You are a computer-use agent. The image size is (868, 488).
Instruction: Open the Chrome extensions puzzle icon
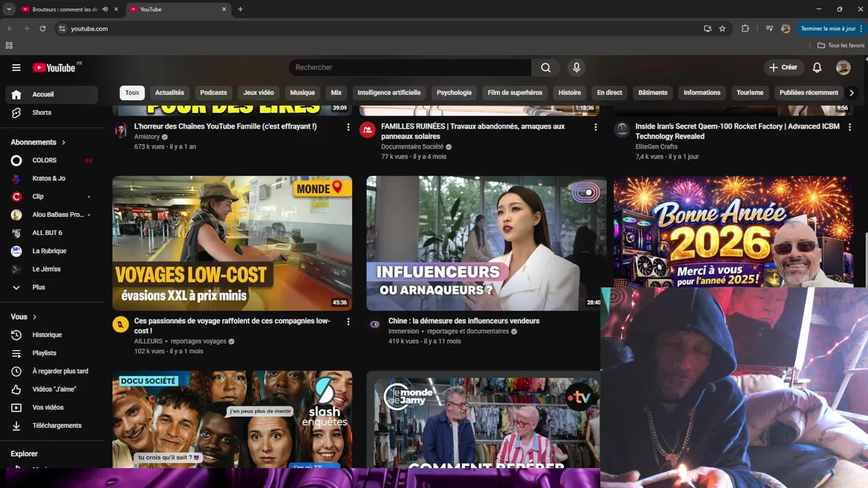point(745,28)
